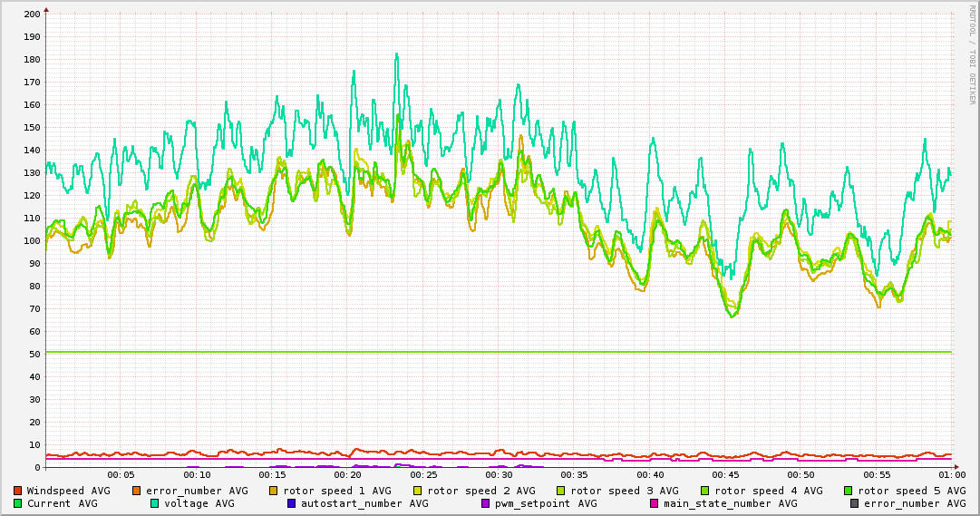The image size is (980, 516).
Task: Click rotor speed 5 AVG legend swatch
Action: [x=849, y=491]
